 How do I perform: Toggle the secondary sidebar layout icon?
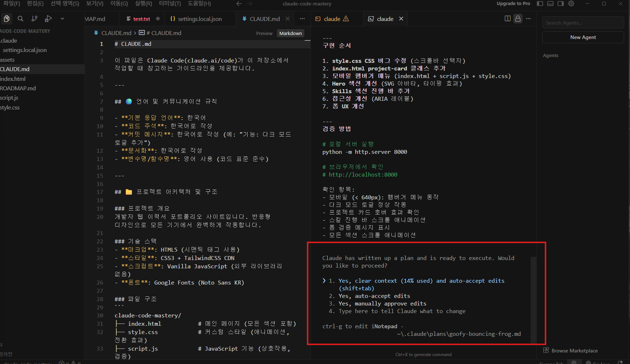coord(561,4)
